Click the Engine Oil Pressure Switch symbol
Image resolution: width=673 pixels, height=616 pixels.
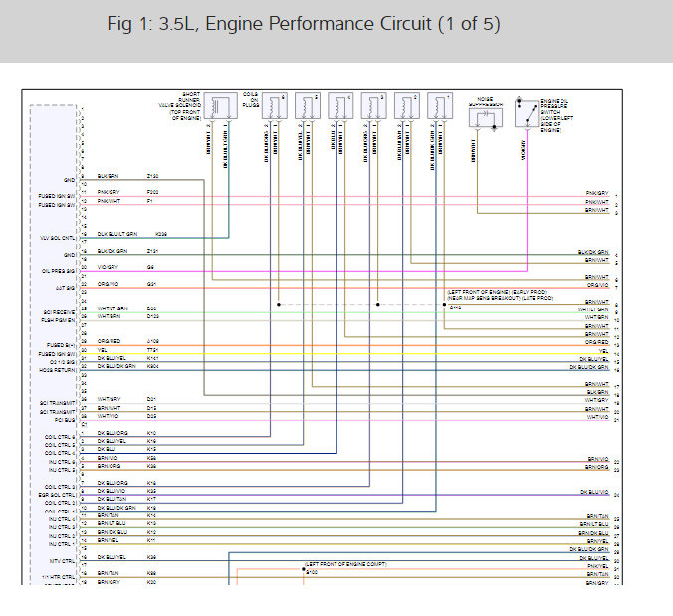(x=527, y=112)
